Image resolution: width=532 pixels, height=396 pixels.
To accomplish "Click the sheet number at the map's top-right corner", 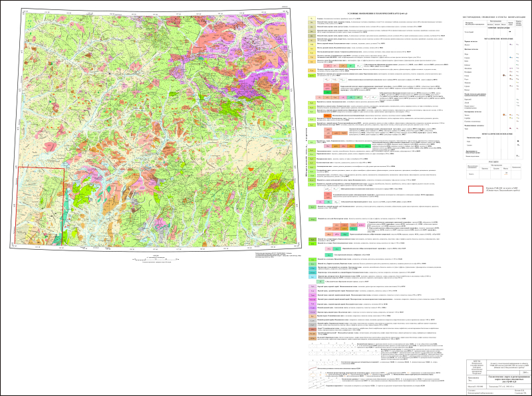I will point(284,7).
